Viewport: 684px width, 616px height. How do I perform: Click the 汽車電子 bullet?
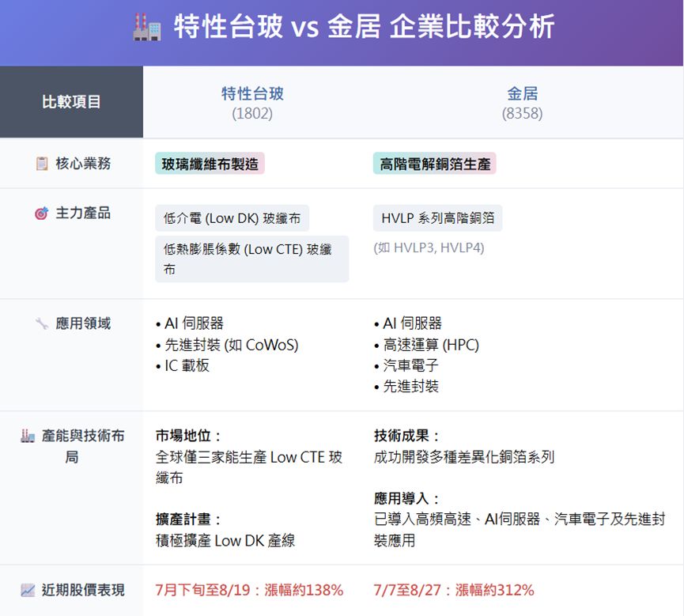click(406, 365)
